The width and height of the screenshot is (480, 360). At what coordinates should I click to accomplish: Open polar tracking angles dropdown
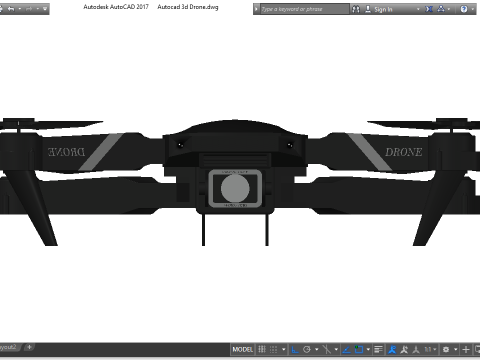pos(317,349)
